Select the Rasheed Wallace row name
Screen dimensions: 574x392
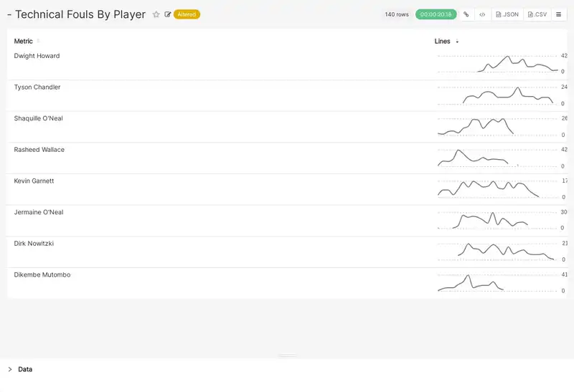tap(39, 150)
